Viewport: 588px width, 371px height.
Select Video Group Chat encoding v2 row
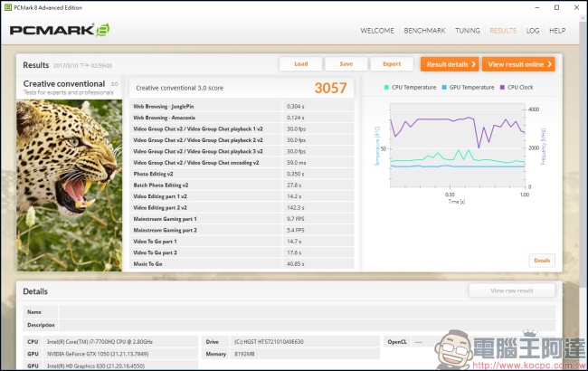pyautogui.click(x=242, y=163)
